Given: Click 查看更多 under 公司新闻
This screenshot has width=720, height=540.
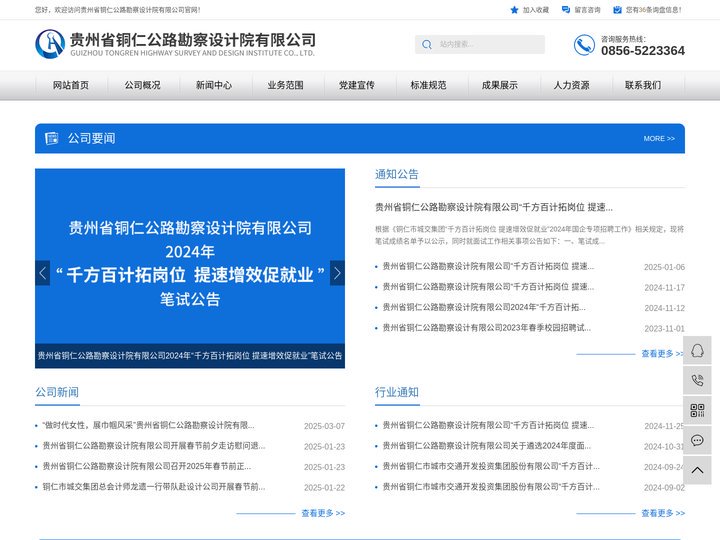Looking at the screenshot, I should pos(323,513).
